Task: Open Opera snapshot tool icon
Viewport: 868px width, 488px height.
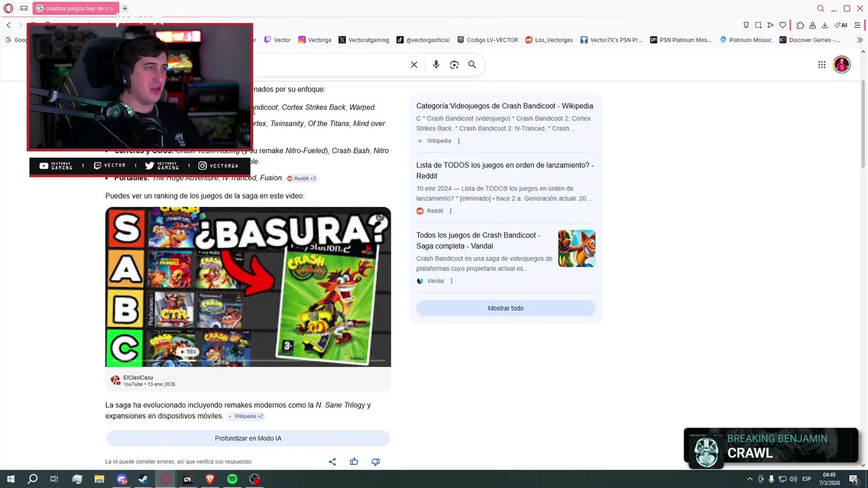Action: tap(758, 26)
